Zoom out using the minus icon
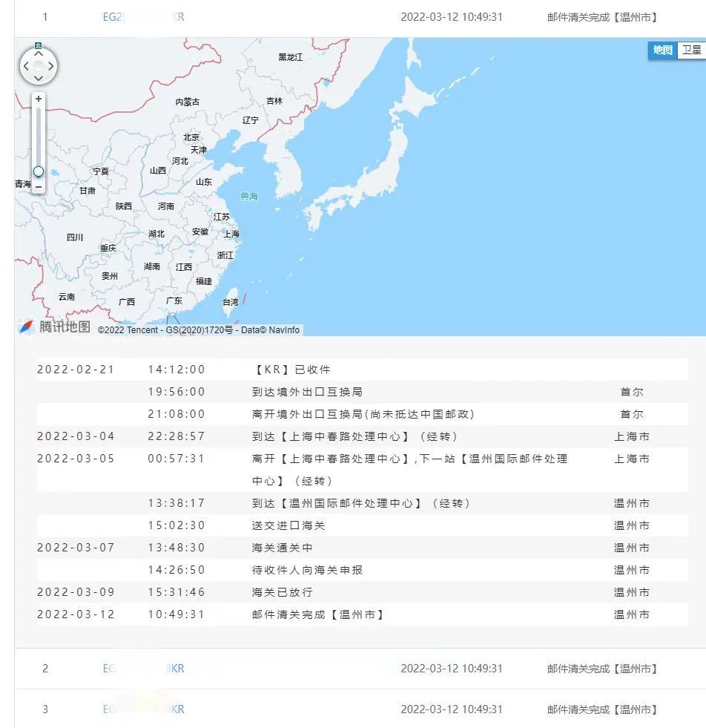 tap(38, 187)
